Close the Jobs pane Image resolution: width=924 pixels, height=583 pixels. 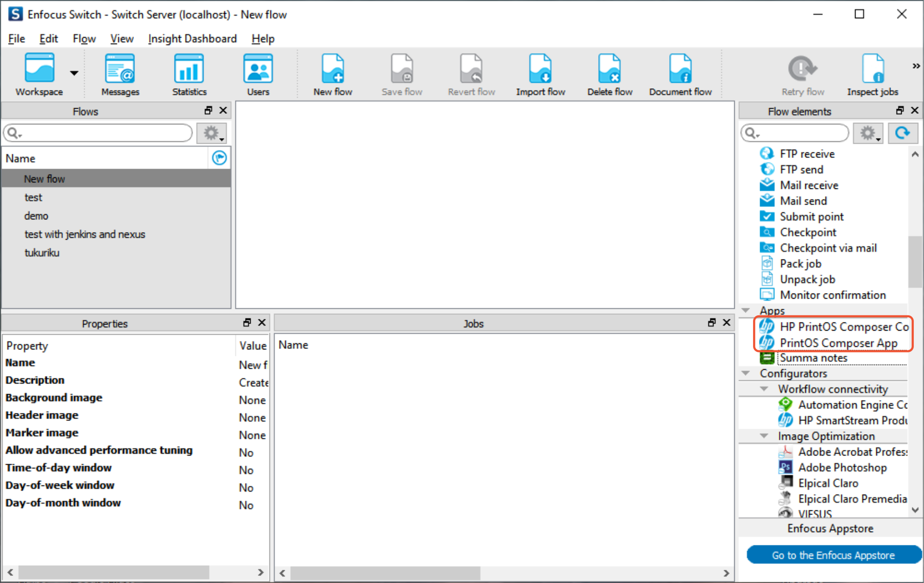[x=727, y=322]
